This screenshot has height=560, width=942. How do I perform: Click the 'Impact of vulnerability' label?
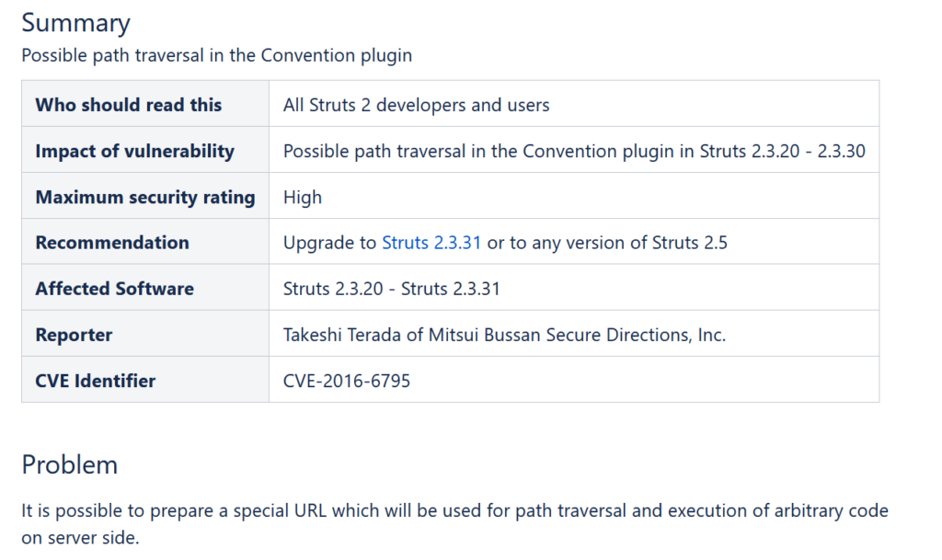pyautogui.click(x=134, y=151)
